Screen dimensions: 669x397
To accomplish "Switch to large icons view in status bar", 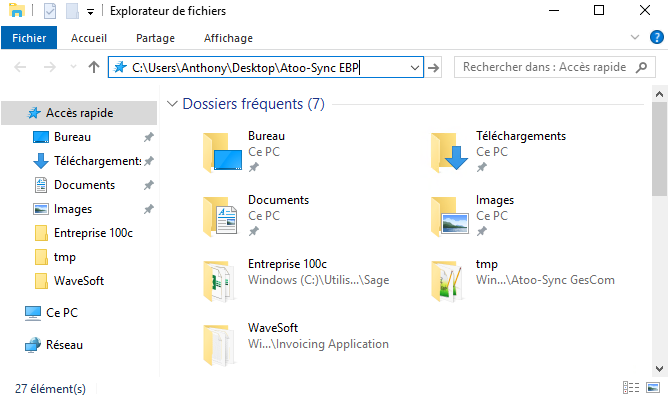I will pyautogui.click(x=653, y=388).
